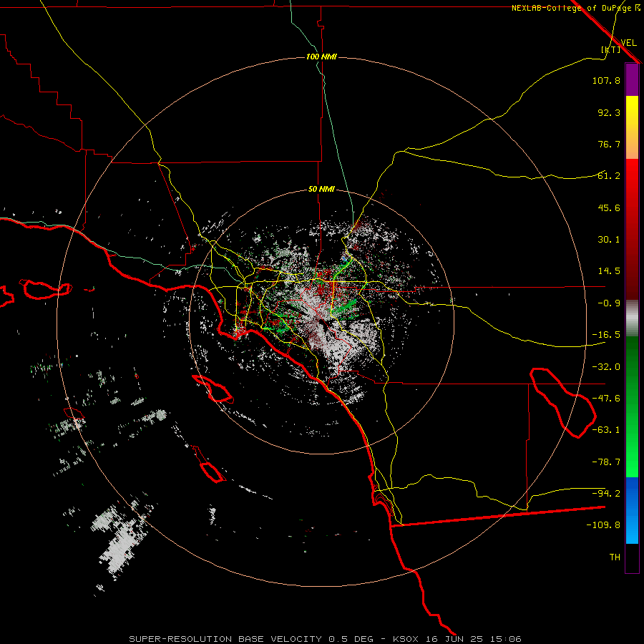Click the -32.0 legend value
Viewport: 644px width, 644px height.
606,367
